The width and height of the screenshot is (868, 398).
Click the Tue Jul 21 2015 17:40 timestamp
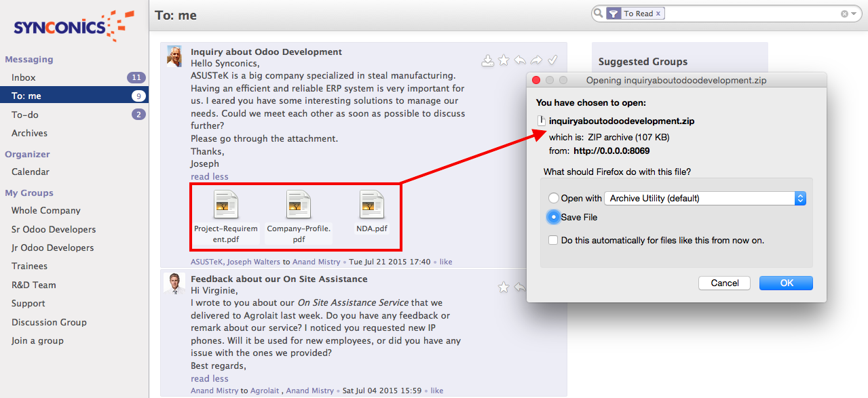tap(390, 262)
